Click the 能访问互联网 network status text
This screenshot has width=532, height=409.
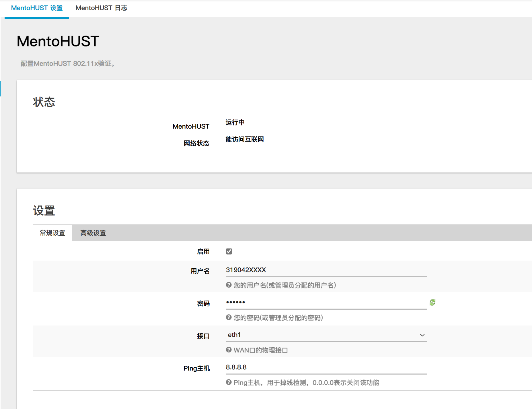pyautogui.click(x=244, y=139)
